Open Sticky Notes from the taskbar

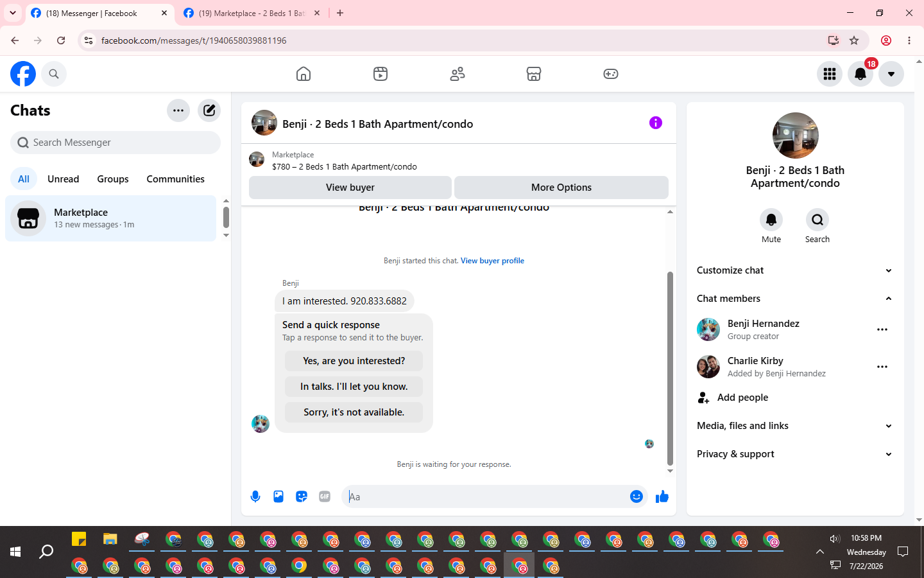[79, 539]
